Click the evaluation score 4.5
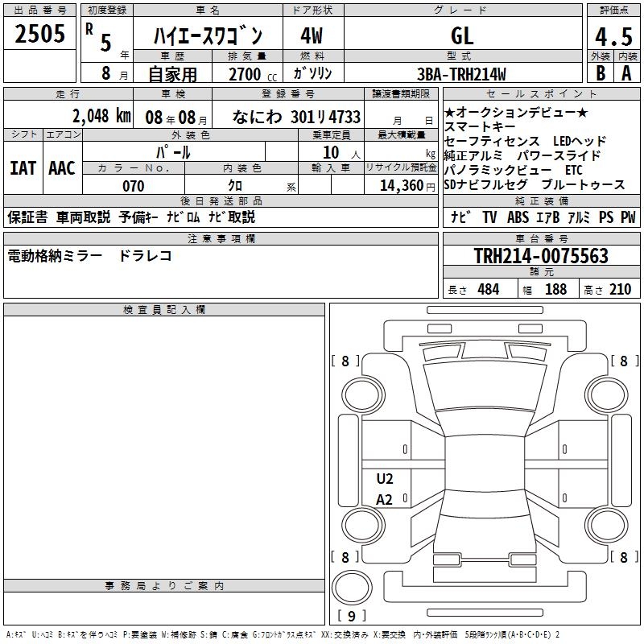 (x=613, y=36)
